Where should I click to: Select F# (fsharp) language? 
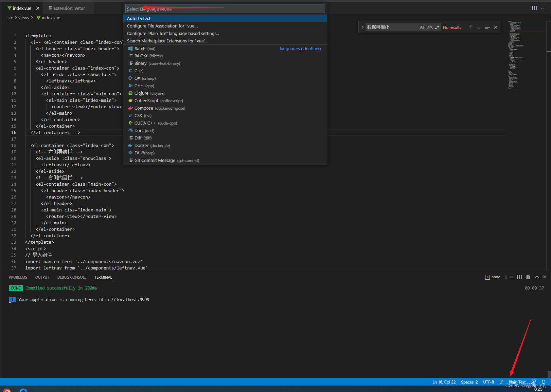pos(225,153)
